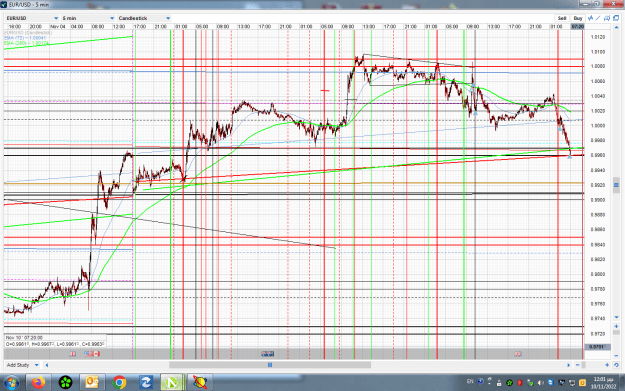The height and width of the screenshot is (391, 625).
Task: Open the EUR/USD symbol dropdown
Action: [32, 18]
